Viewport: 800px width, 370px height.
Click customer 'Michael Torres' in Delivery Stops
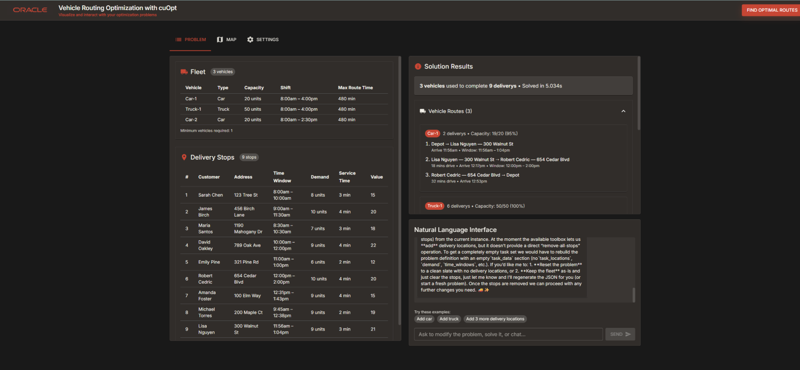207,312
